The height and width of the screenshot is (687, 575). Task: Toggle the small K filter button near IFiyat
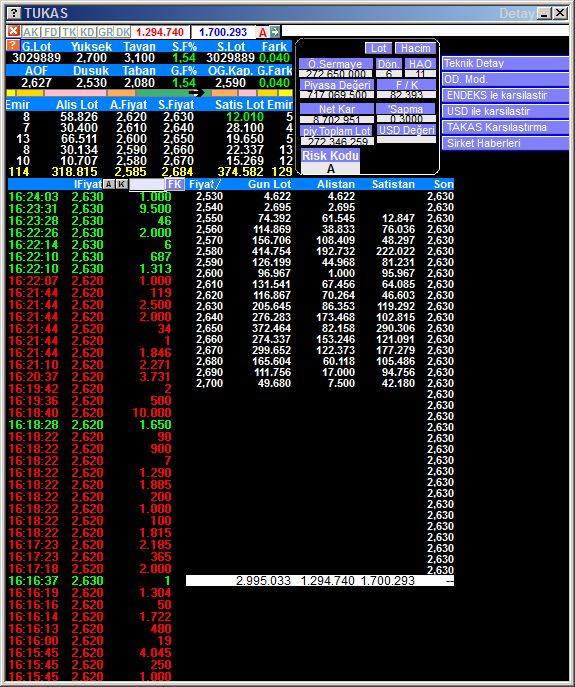pos(121,184)
